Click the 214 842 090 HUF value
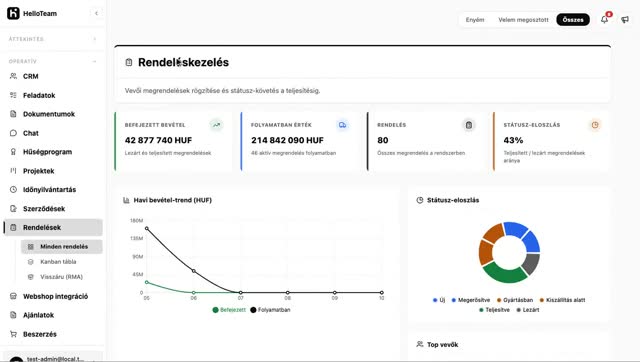Viewport: 640px width, 362px height. (x=287, y=140)
